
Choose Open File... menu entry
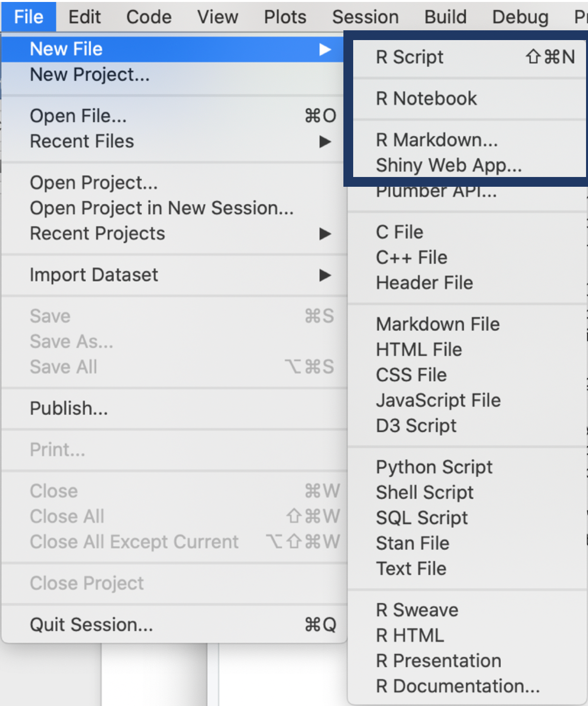(x=78, y=116)
